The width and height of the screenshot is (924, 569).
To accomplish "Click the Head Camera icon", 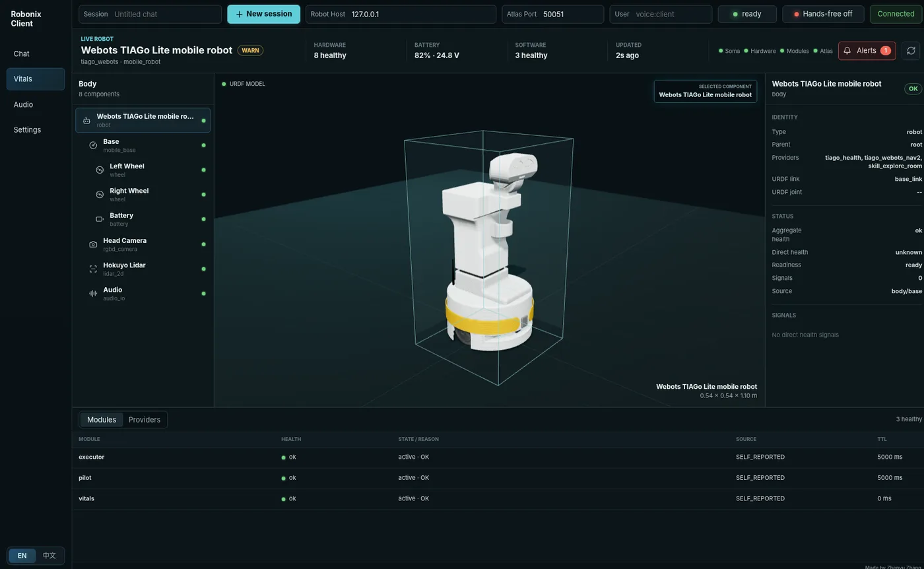I will [x=93, y=244].
